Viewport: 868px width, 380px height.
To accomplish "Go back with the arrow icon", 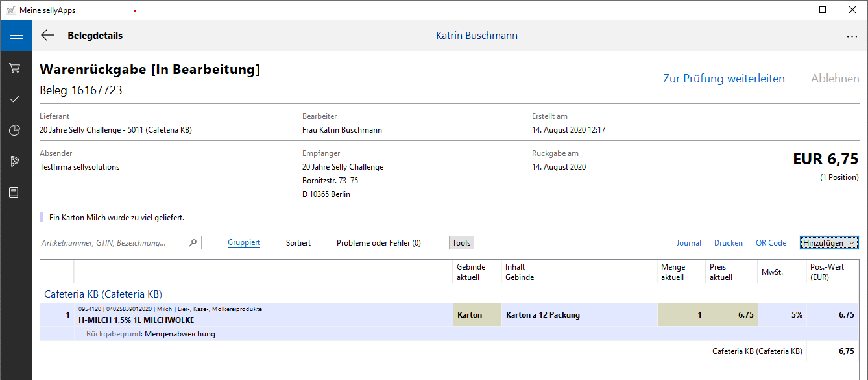I will pyautogui.click(x=47, y=36).
